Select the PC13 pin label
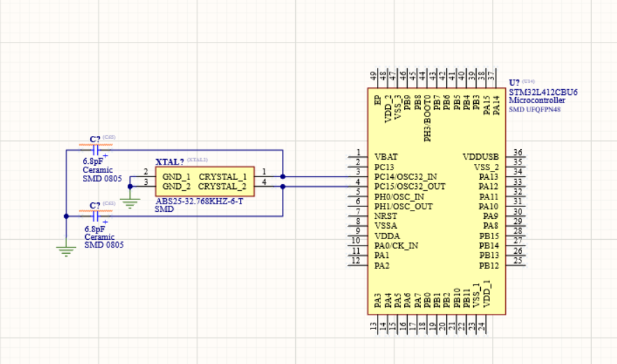Image resolution: width=617 pixels, height=364 pixels. point(384,167)
